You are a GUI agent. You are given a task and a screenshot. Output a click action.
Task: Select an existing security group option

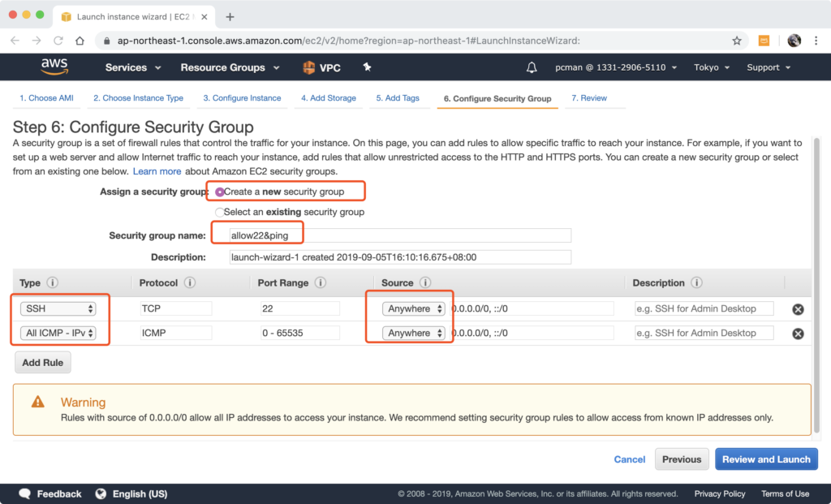[219, 212]
